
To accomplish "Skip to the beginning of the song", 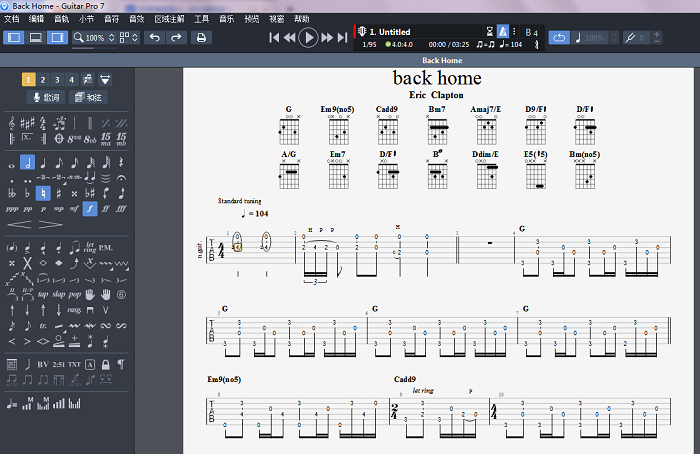I will tap(274, 38).
